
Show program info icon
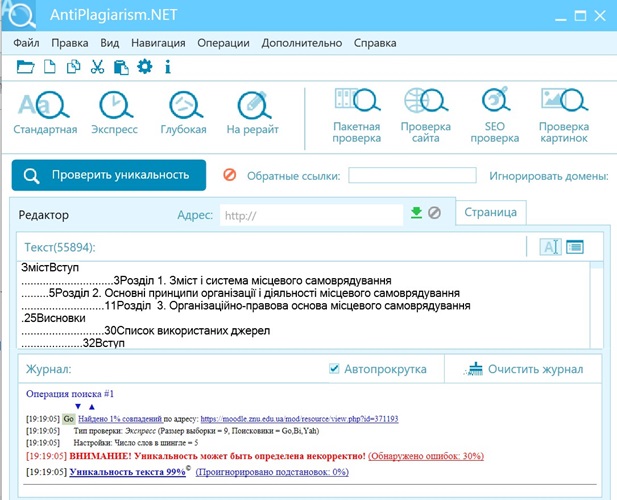tap(168, 67)
